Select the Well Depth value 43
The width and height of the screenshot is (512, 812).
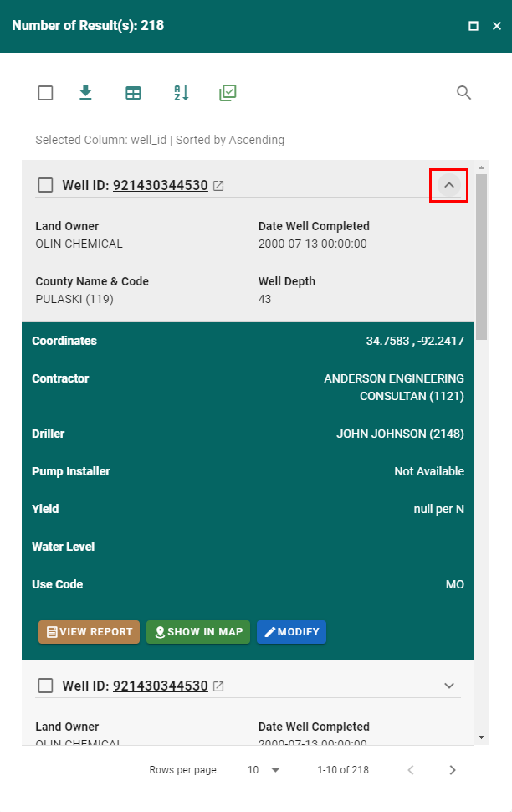click(x=264, y=300)
